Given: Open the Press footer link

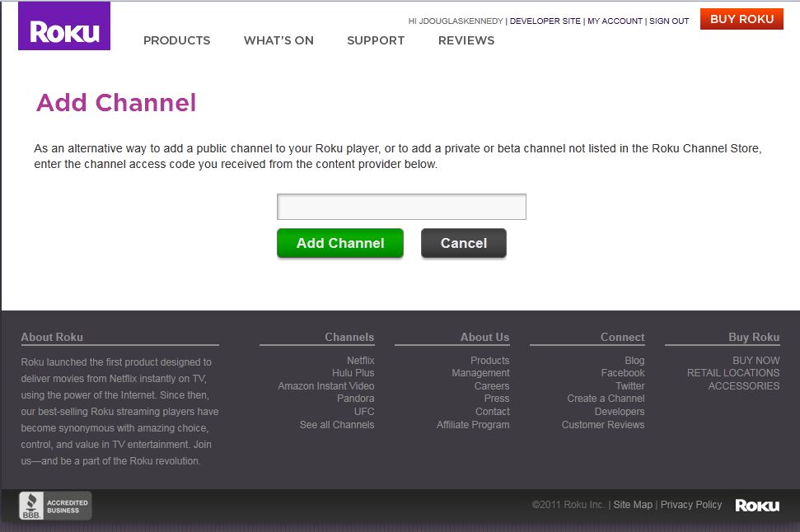Looking at the screenshot, I should point(497,399).
